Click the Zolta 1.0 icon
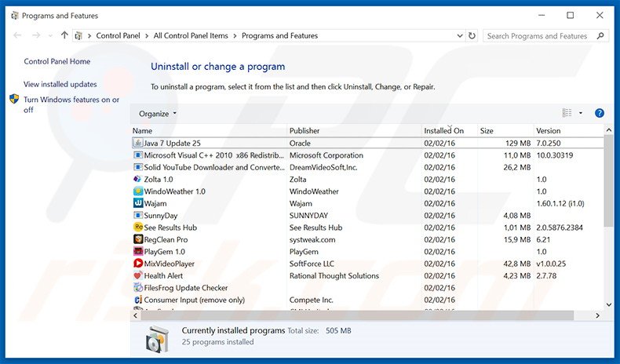 (x=138, y=179)
